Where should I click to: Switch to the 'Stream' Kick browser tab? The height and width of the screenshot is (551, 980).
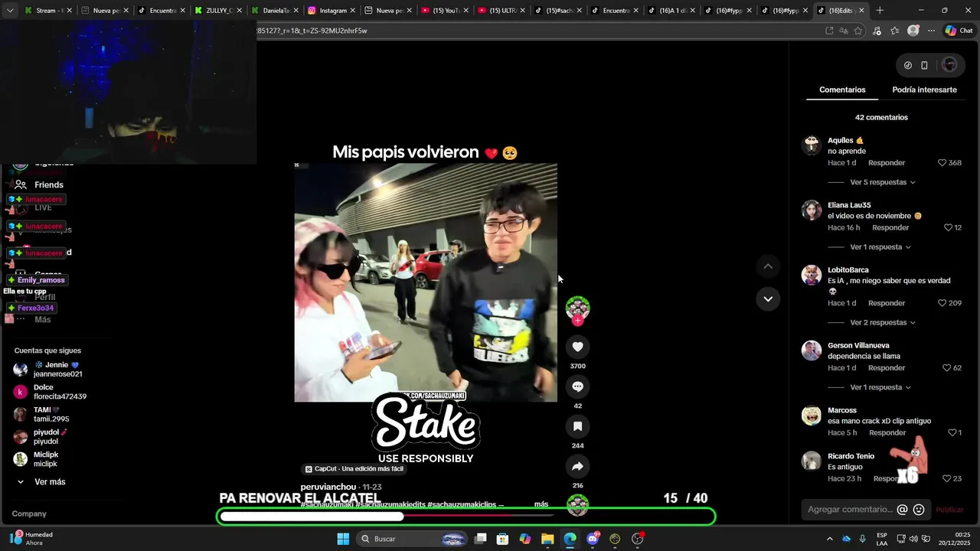pyautogui.click(x=49, y=11)
